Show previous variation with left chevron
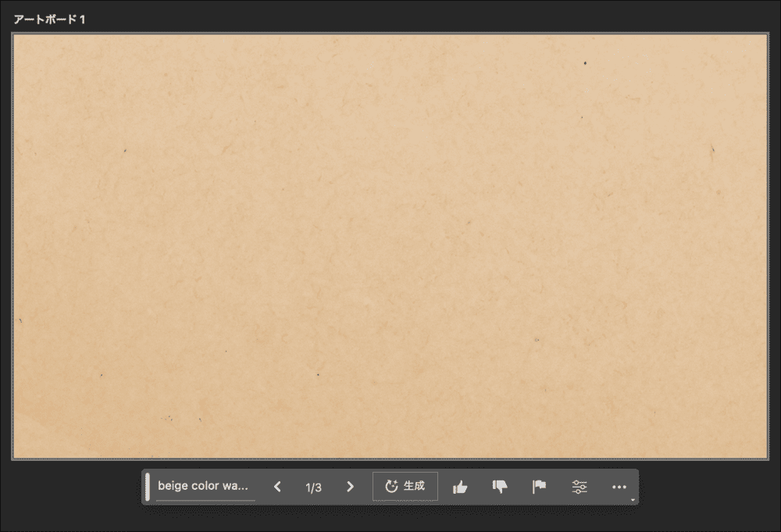The image size is (781, 532). pos(277,487)
